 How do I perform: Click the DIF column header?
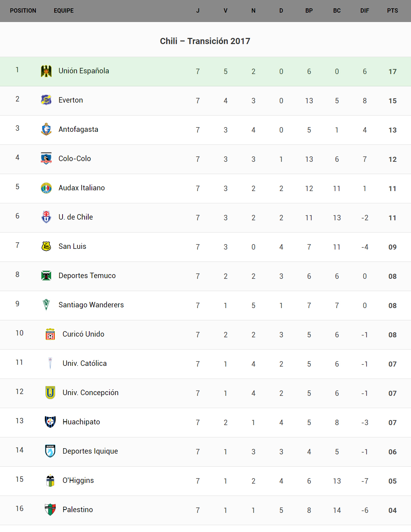coord(364,11)
